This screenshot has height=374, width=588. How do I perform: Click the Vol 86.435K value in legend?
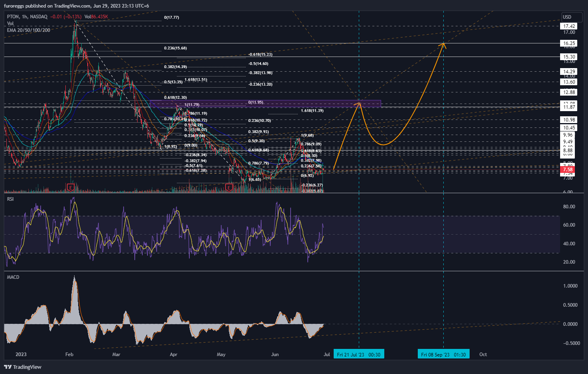[x=96, y=17]
